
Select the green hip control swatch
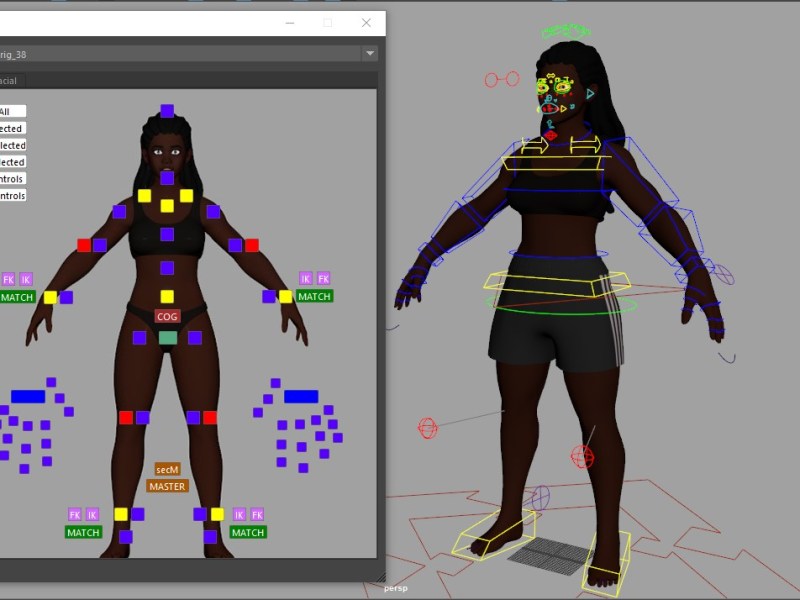[168, 336]
